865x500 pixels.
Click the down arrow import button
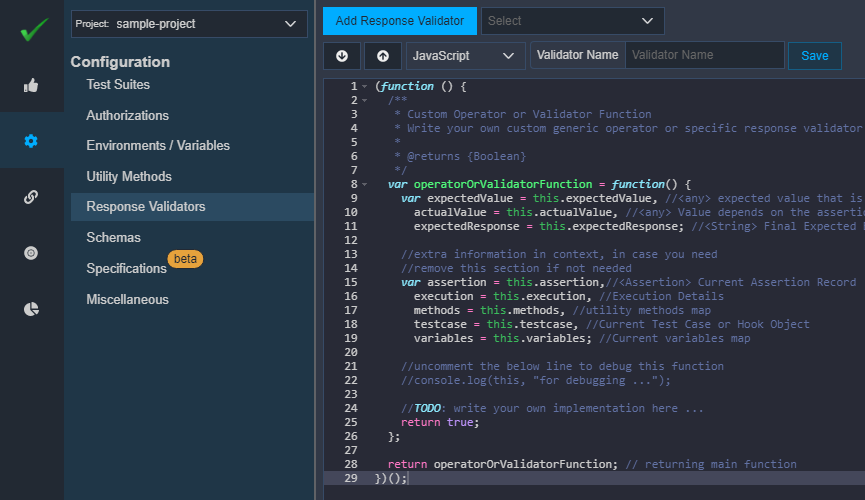(341, 56)
